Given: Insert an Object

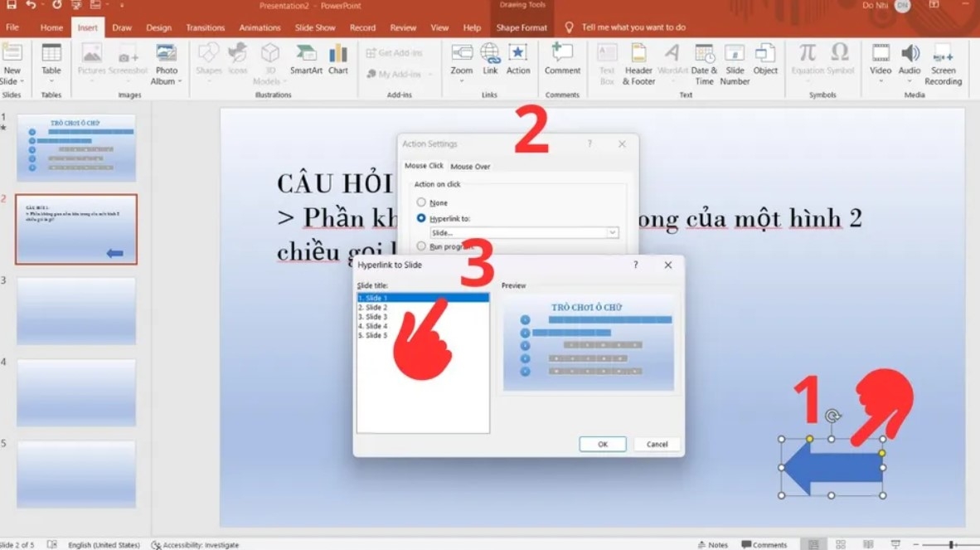Looking at the screenshot, I should (x=765, y=60).
